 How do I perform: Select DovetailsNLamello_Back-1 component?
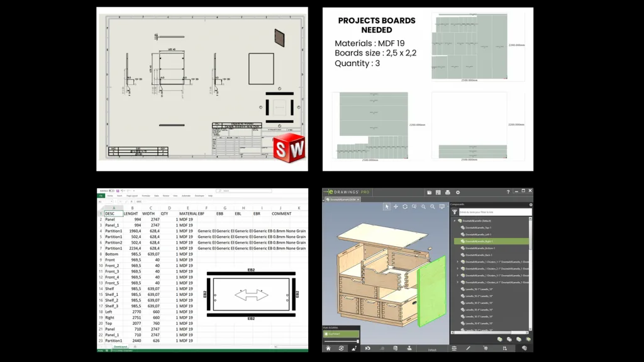click(x=479, y=255)
